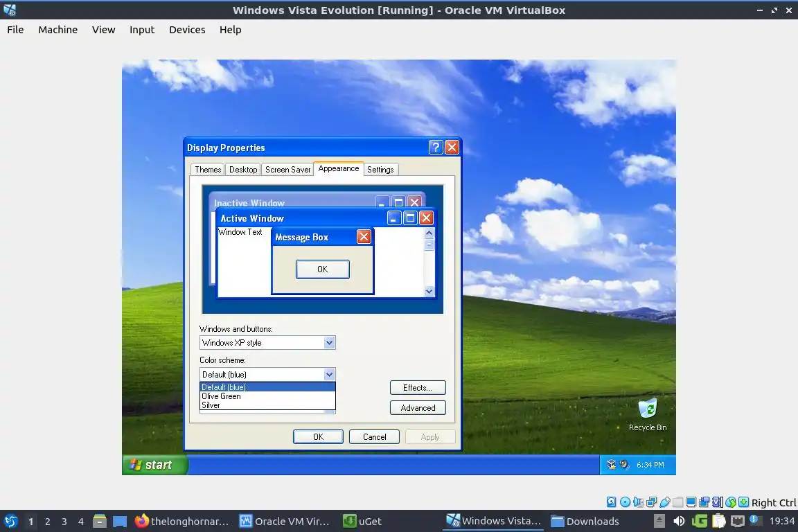The height and width of the screenshot is (532, 798).
Task: Open the clipboard manager tray icon
Action: click(x=718, y=521)
